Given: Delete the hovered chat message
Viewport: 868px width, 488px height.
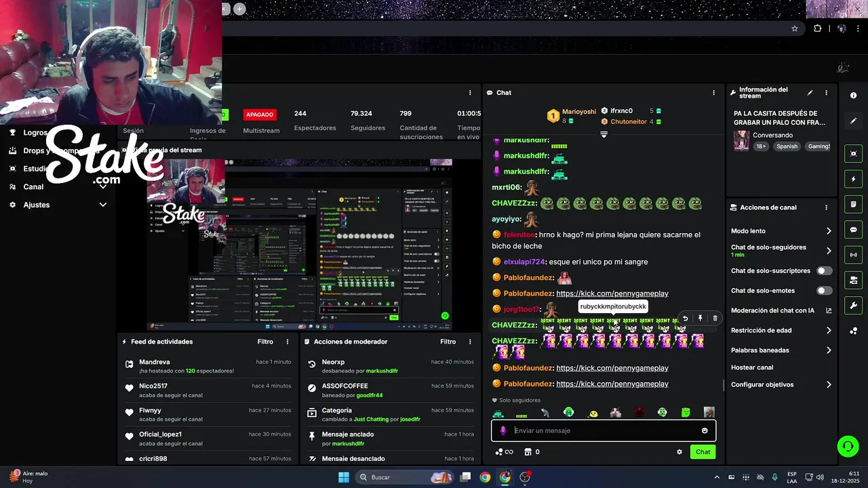Looking at the screenshot, I should 715,319.
